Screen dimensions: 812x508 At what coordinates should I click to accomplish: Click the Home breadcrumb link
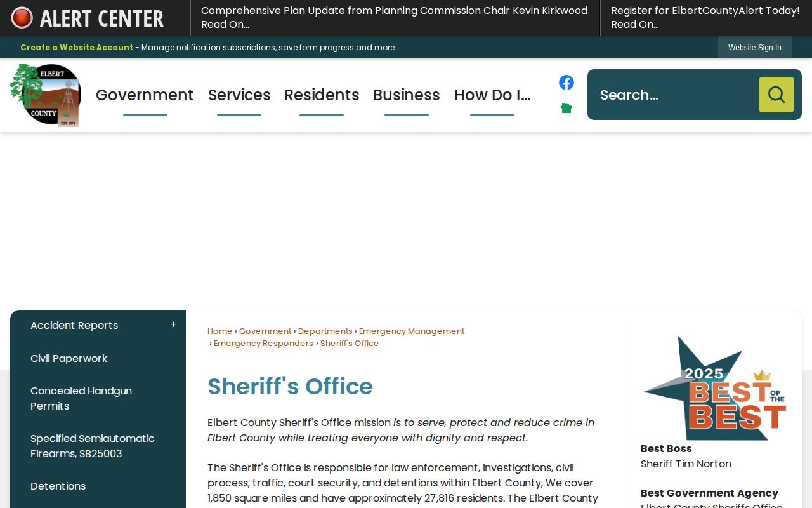coord(220,331)
